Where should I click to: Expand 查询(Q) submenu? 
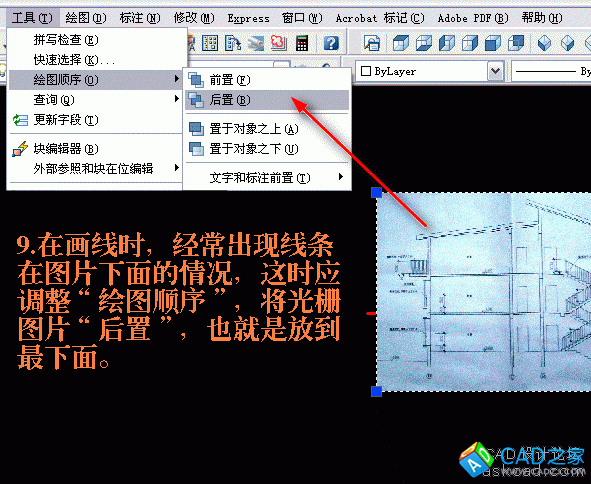95,100
